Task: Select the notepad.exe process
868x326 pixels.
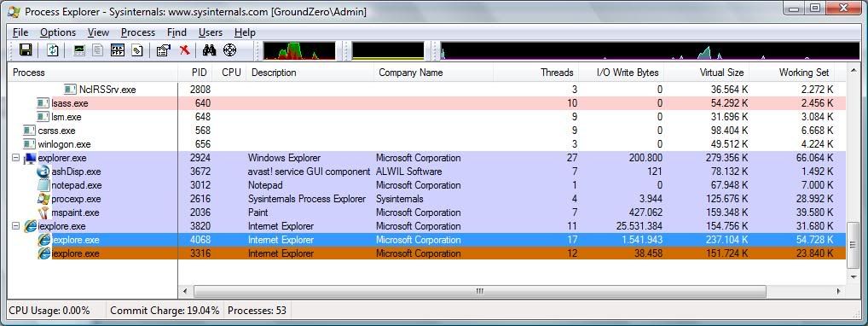Action: tap(77, 185)
